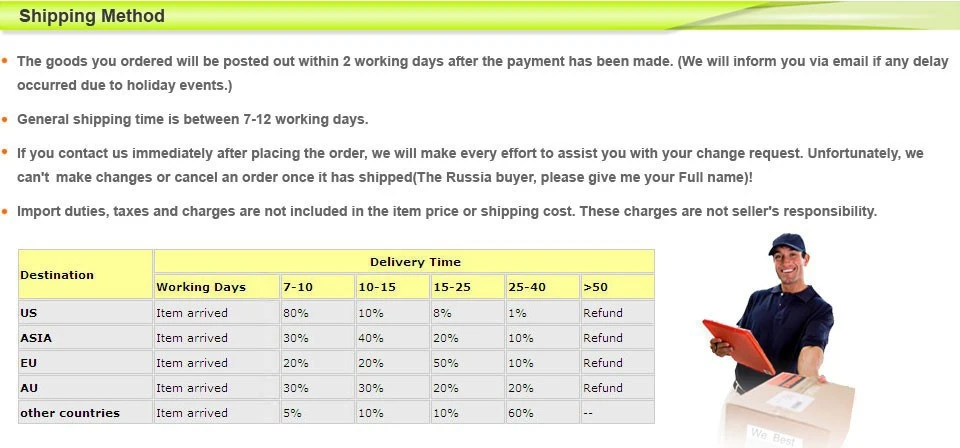Viewport: 960px width, 448px height.
Task: Click the 80% cell in US row
Action: 317,312
